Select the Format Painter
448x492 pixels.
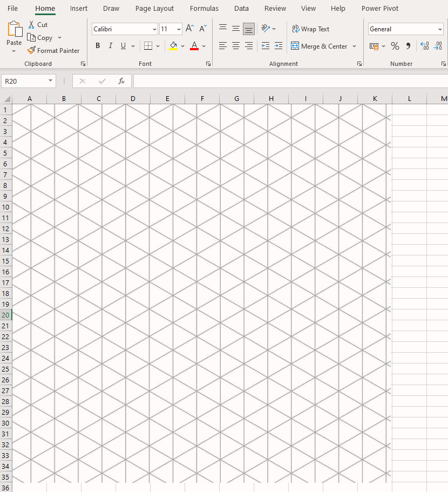pos(53,50)
